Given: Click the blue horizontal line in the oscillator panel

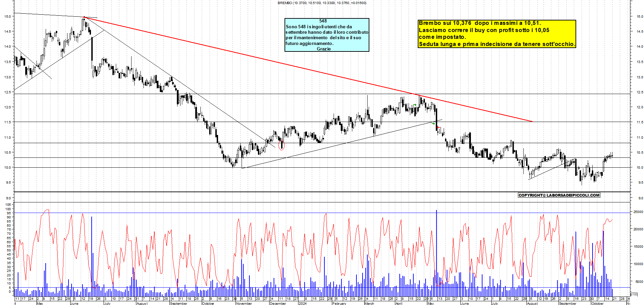Looking at the screenshot, I should click(x=322, y=213).
